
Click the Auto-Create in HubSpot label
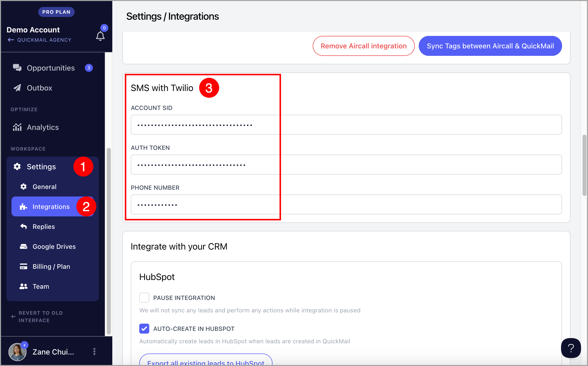(194, 329)
